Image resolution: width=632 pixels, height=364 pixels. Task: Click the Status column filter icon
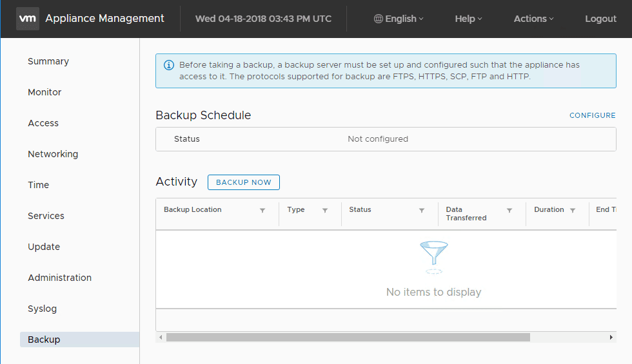point(422,211)
